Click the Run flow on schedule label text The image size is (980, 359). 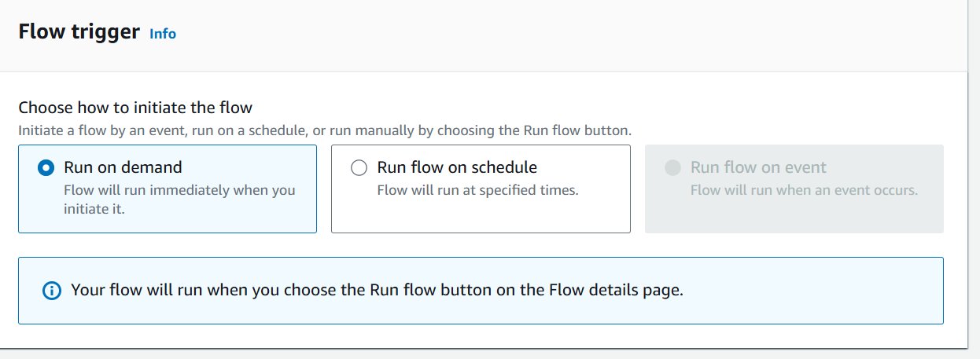click(457, 167)
